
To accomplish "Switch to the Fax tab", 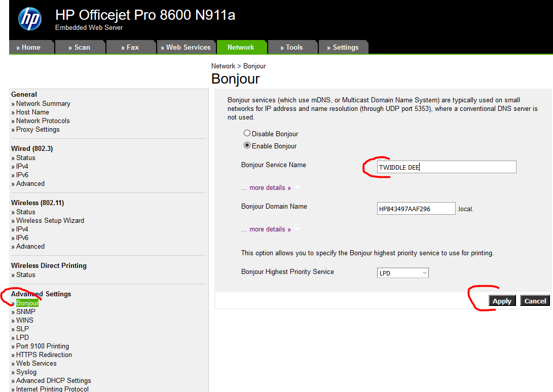I will 131,47.
